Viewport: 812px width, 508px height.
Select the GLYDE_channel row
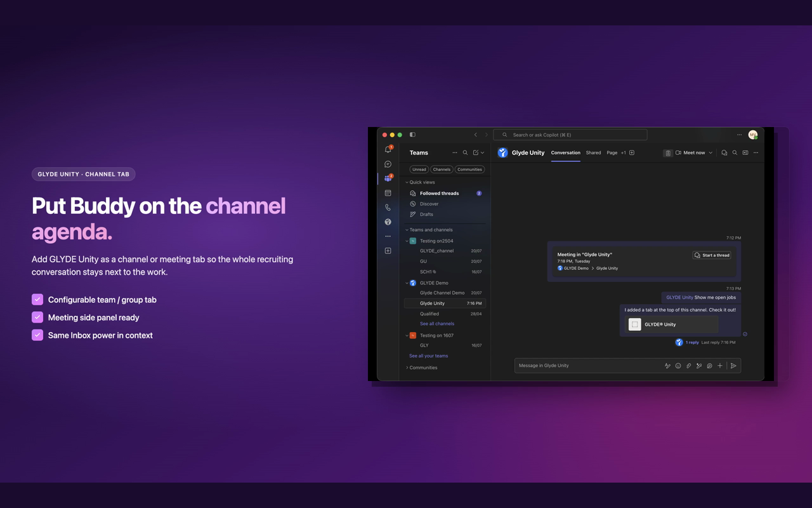(445, 251)
